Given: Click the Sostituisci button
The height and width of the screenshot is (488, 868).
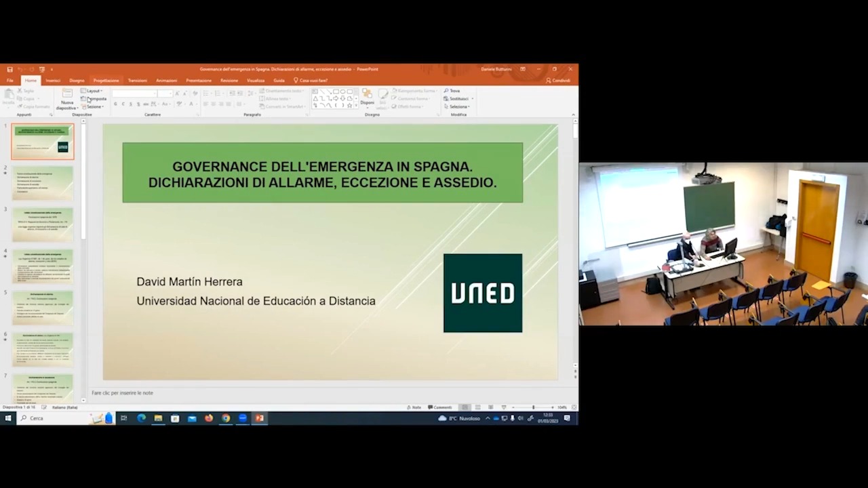Looking at the screenshot, I should pos(458,99).
